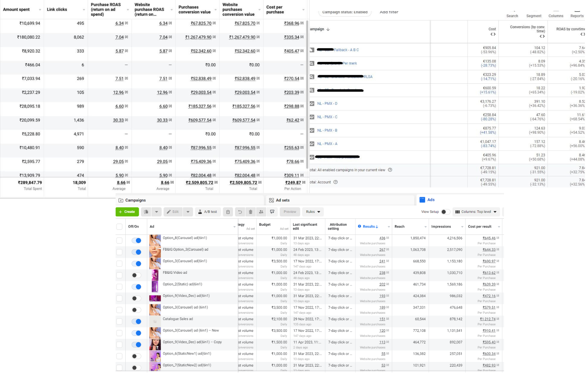The width and height of the screenshot is (588, 378).
Task: Click help icon next to Total: Account
Action: [x=335, y=182]
